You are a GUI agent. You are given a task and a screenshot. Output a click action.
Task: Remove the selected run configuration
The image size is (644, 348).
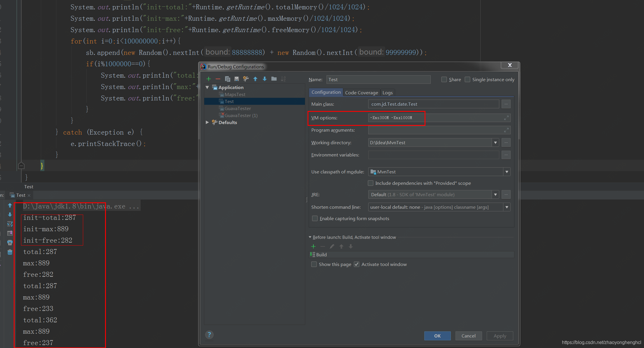tap(218, 79)
